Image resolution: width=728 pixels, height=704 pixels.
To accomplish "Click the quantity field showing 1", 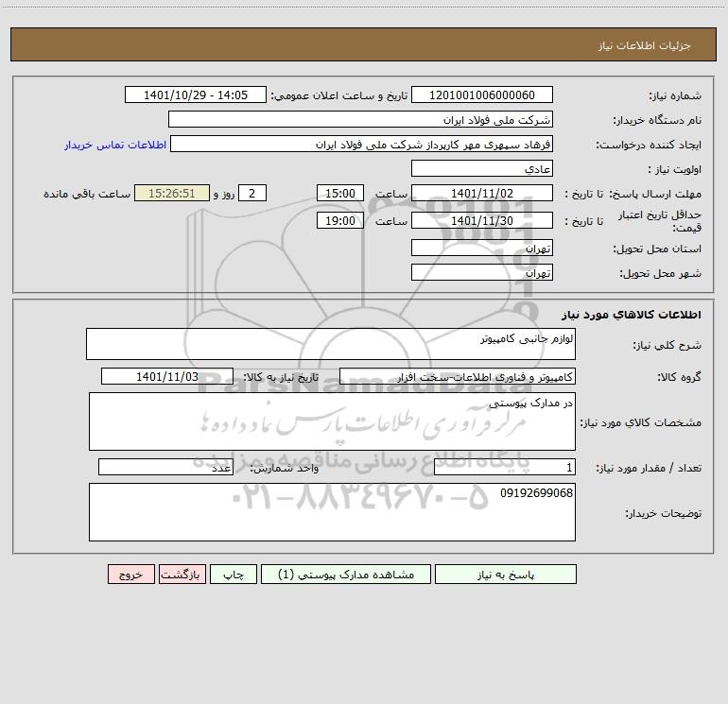I will (505, 468).
